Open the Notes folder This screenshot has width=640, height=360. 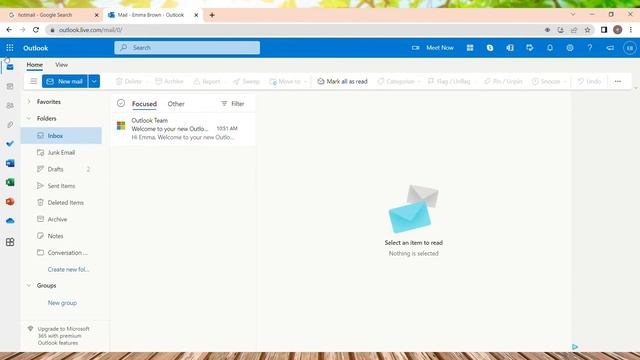(61, 236)
